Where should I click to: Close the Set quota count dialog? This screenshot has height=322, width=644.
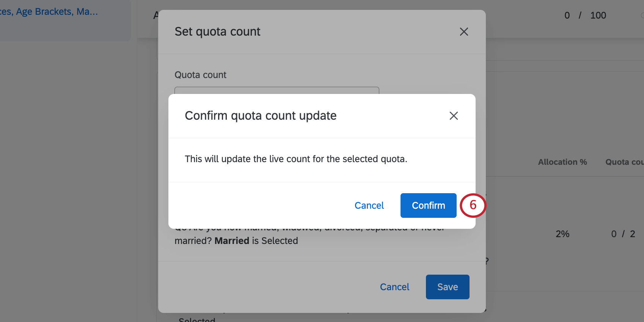pos(464,32)
